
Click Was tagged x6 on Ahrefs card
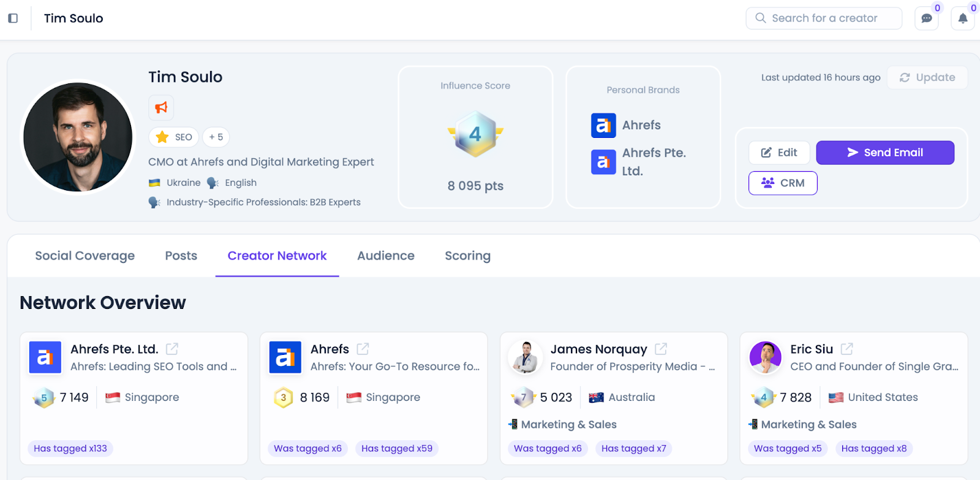point(307,449)
